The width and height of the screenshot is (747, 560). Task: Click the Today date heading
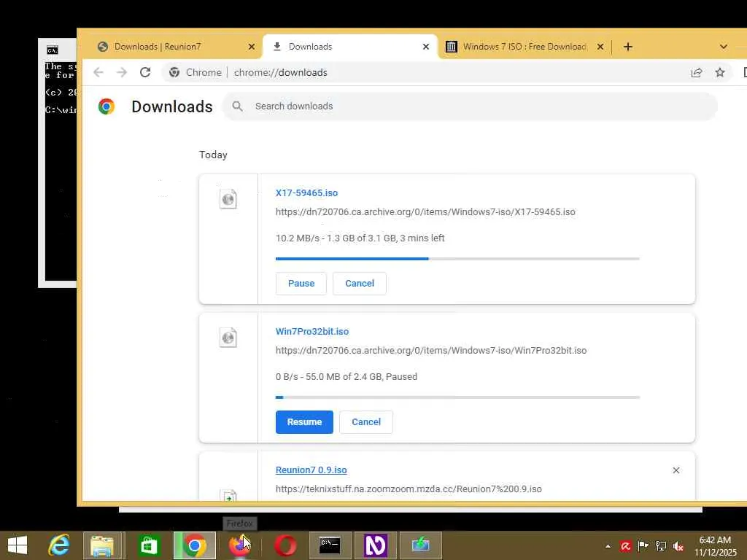(213, 155)
